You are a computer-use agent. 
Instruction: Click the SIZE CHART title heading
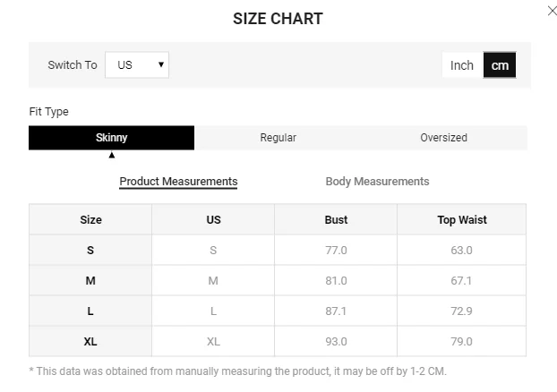278,19
